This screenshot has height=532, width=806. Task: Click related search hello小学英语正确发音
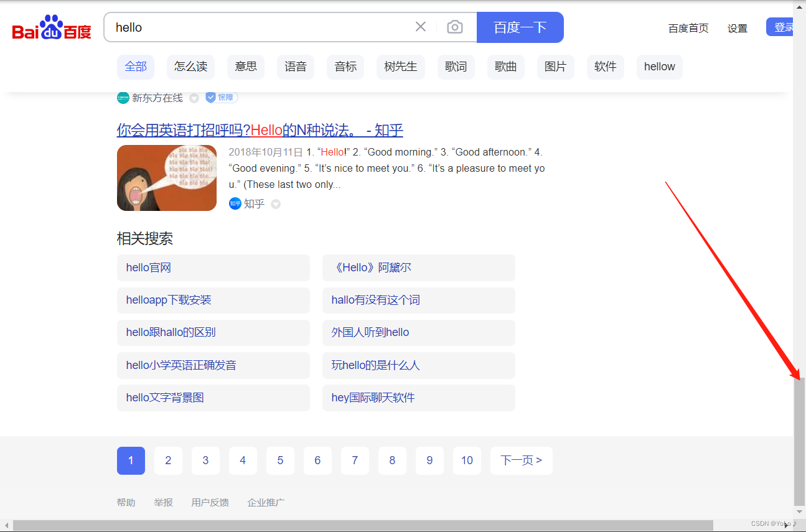tap(213, 365)
